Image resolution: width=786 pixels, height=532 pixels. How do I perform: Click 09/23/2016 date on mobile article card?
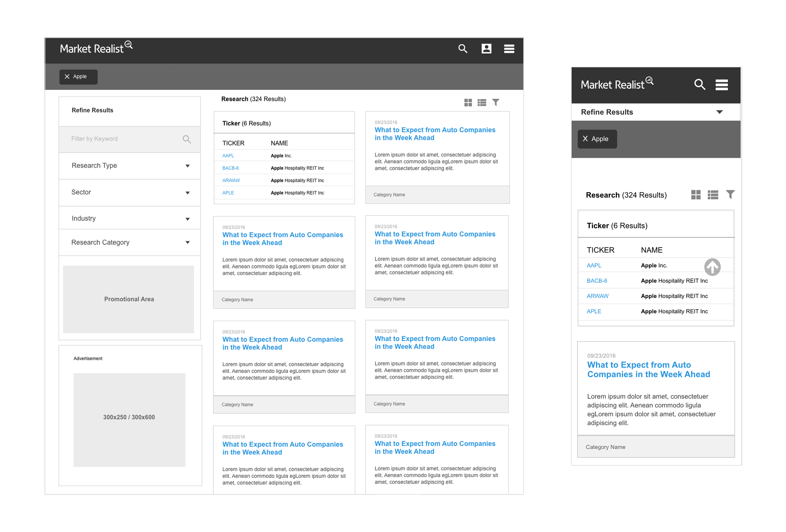601,355
